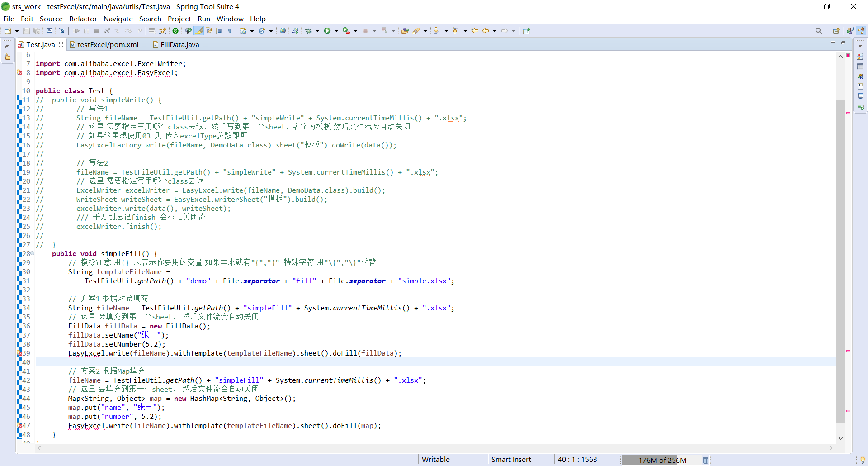This screenshot has width=868, height=466.
Task: Click scroll down arrow of editor
Action: coord(840,438)
